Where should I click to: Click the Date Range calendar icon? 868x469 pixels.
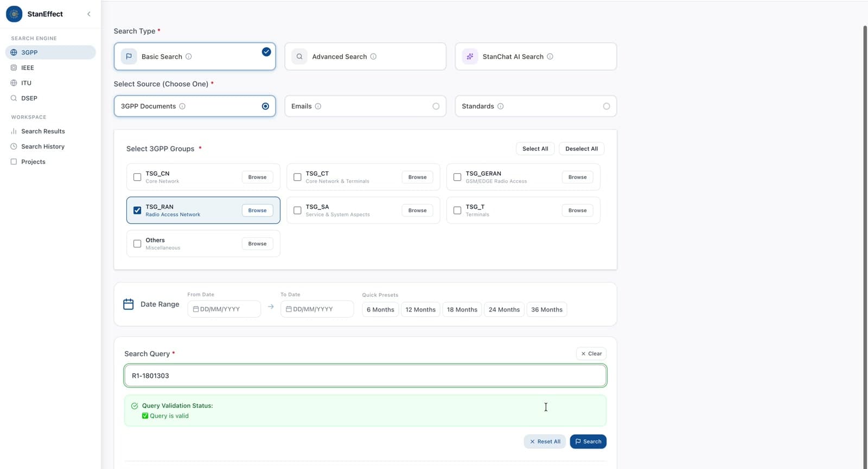(x=129, y=304)
